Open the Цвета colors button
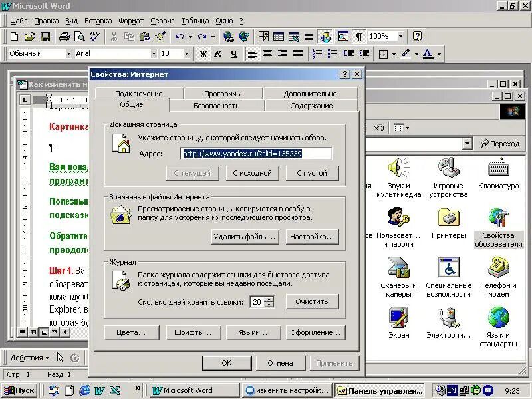 131,332
